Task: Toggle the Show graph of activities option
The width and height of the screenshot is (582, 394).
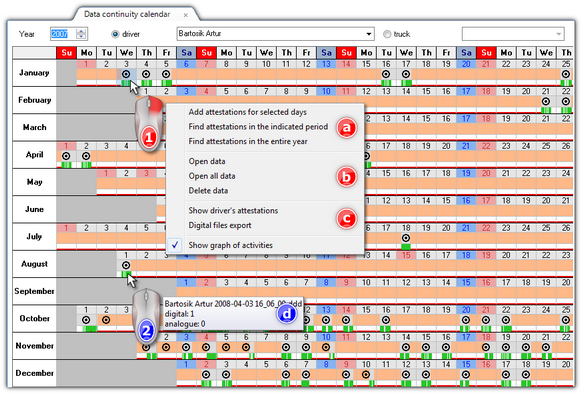Action: coord(230,245)
